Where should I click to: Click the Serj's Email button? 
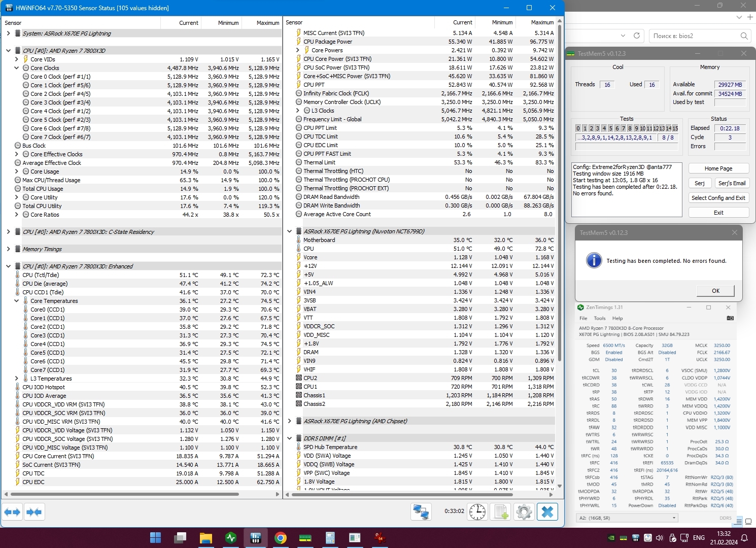click(x=732, y=183)
